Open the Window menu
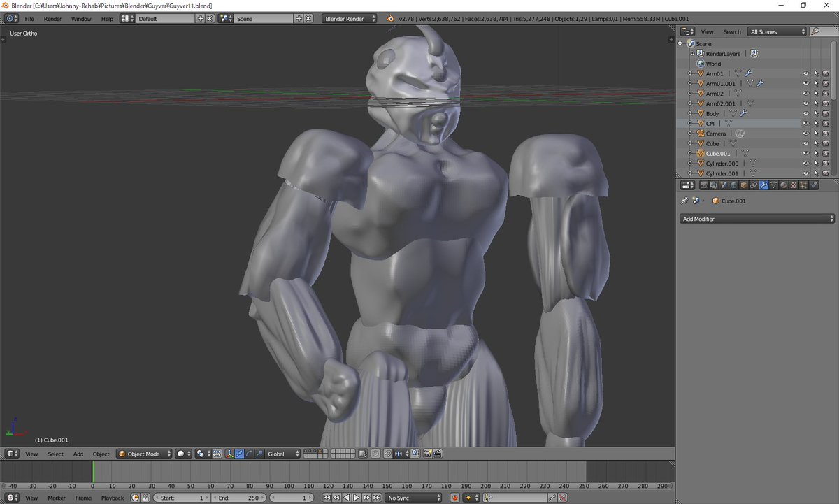The image size is (839, 504). [x=81, y=19]
